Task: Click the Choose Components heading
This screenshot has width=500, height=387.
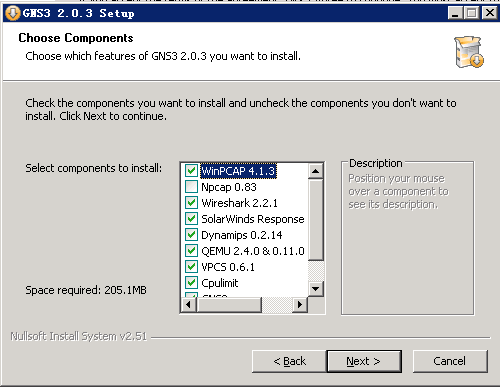Action: pyautogui.click(x=76, y=38)
